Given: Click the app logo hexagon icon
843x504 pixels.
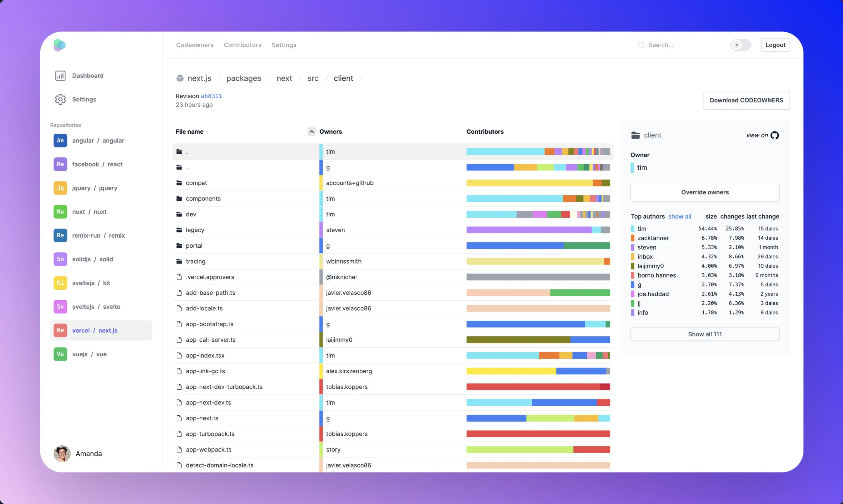Looking at the screenshot, I should (59, 45).
